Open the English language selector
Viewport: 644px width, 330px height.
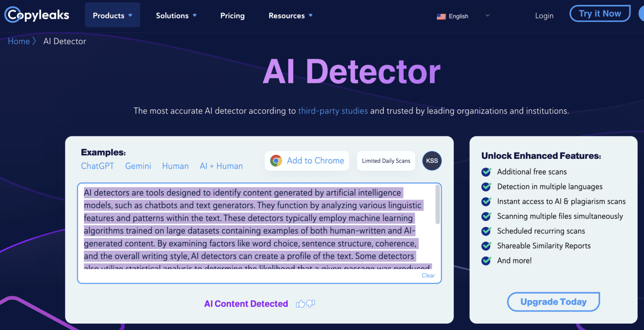[x=463, y=16]
